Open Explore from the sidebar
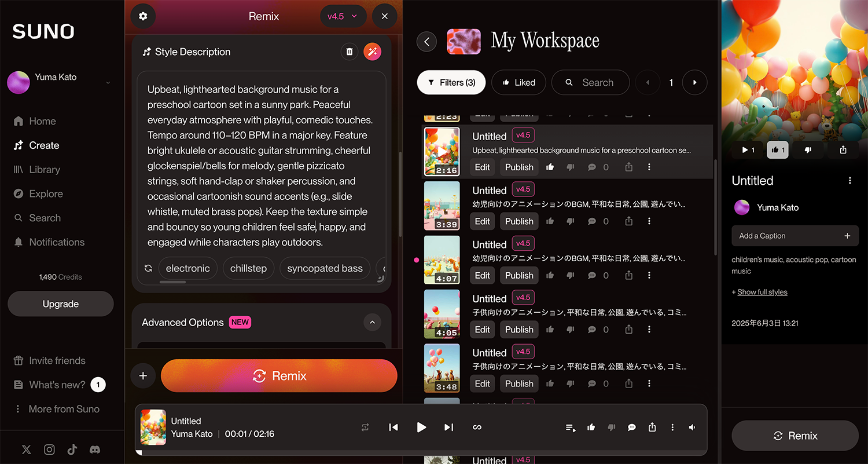868x464 pixels. [x=46, y=194]
